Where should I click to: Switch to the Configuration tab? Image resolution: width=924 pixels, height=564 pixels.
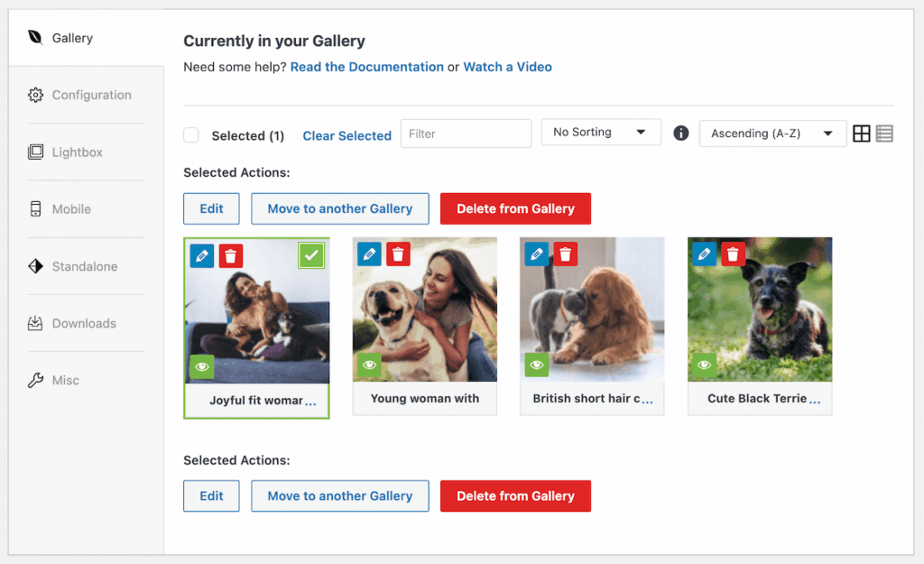[91, 94]
